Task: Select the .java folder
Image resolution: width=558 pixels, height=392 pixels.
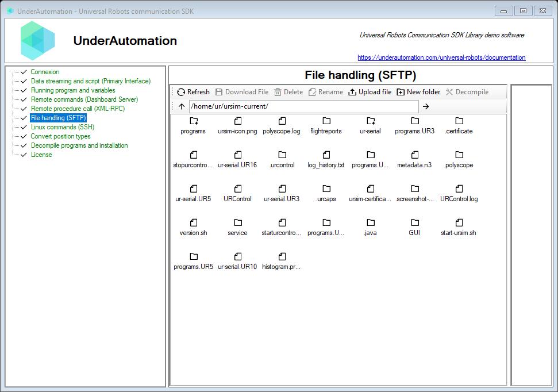Action: (x=371, y=227)
